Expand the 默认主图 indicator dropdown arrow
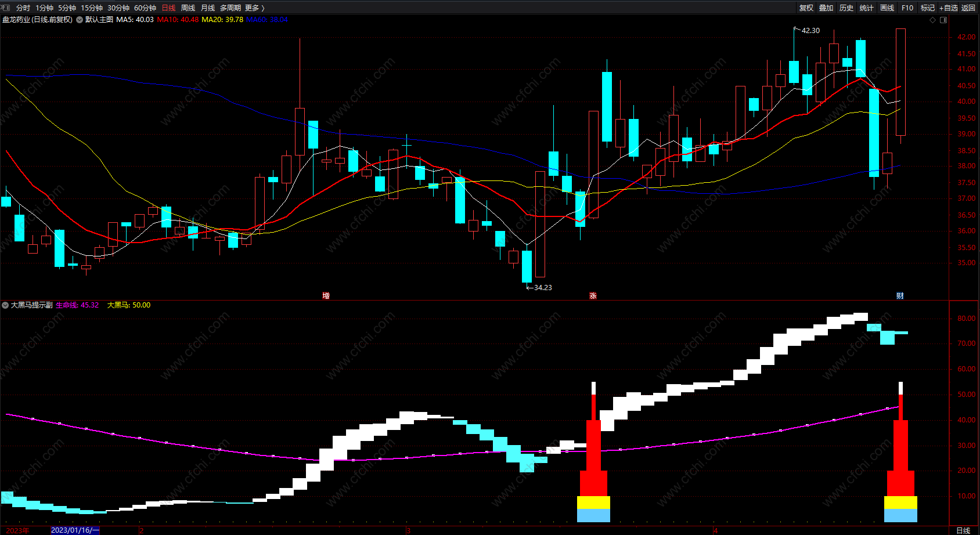The width and height of the screenshot is (980, 535). 80,20
